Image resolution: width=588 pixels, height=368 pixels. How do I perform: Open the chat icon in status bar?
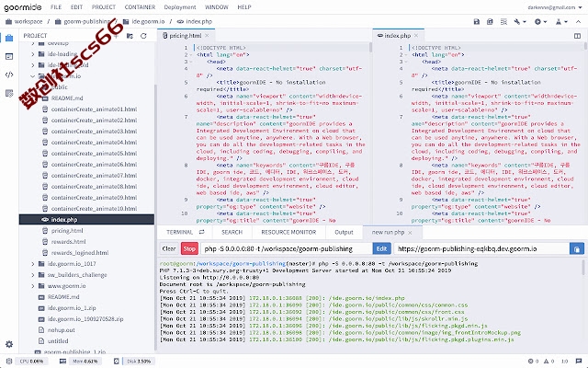point(579,362)
